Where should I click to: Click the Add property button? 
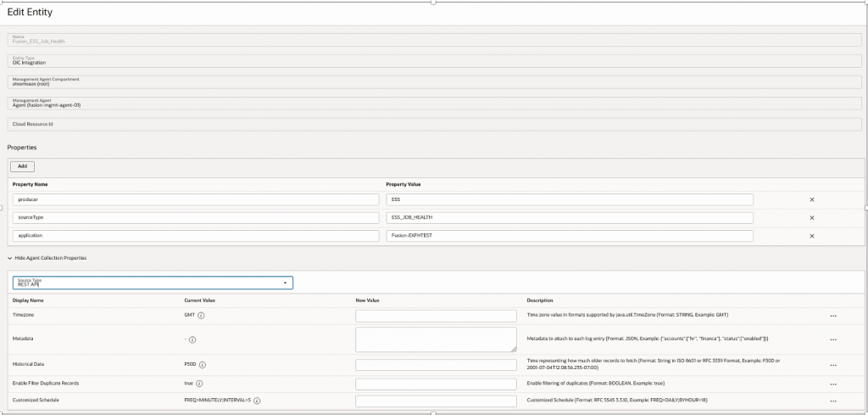pyautogui.click(x=22, y=166)
